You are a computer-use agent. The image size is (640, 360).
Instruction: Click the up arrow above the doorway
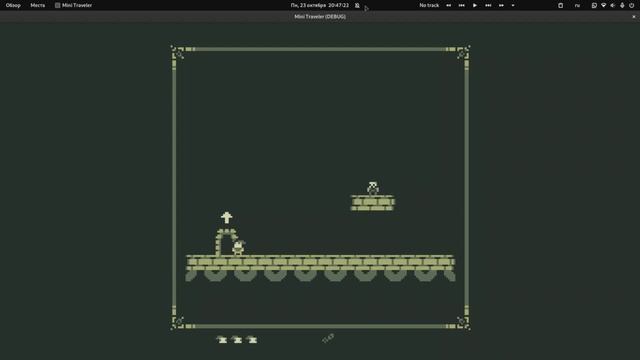(227, 217)
